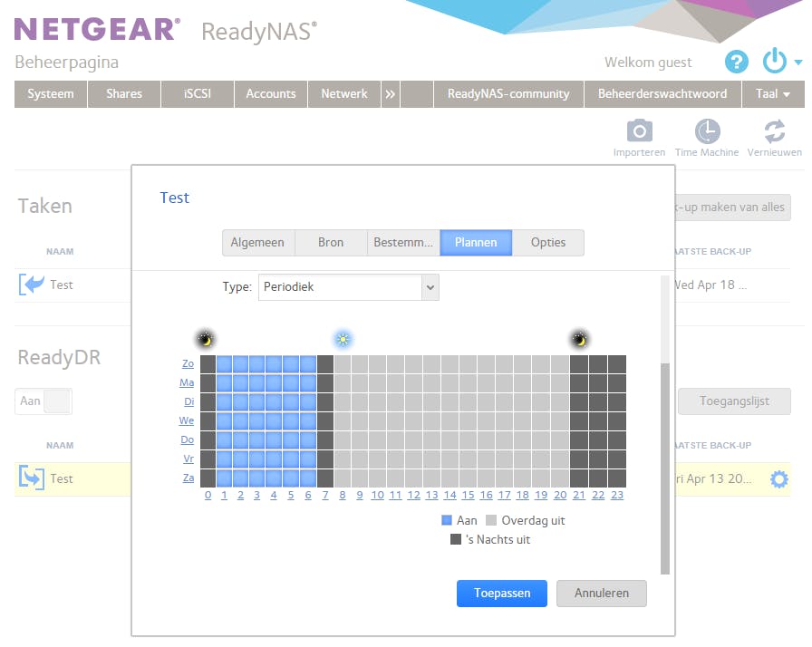Click the Ma day row link
Screen dimensions: 812x647
point(187,383)
